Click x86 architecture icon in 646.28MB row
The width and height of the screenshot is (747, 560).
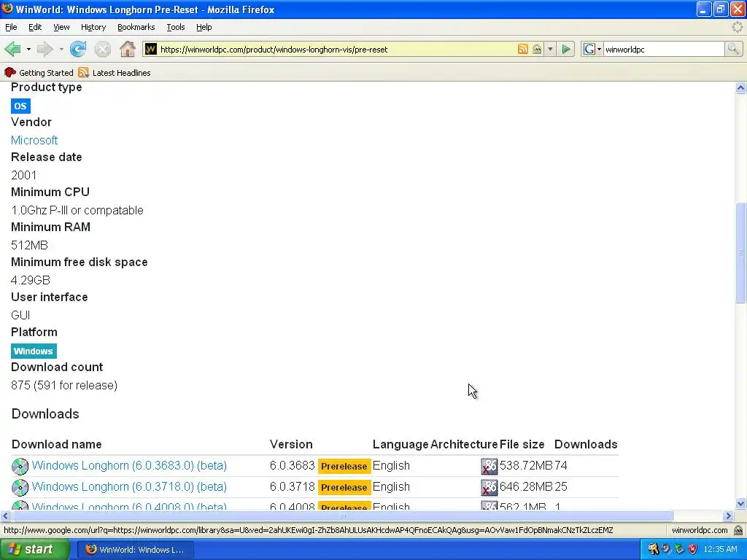[489, 488]
